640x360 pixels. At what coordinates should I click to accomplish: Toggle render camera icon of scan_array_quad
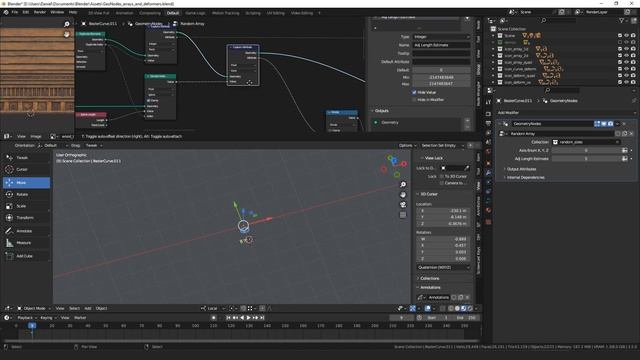[x=633, y=62]
